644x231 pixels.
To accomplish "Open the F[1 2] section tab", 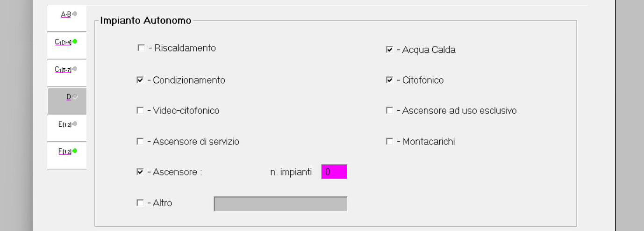I will [x=65, y=152].
